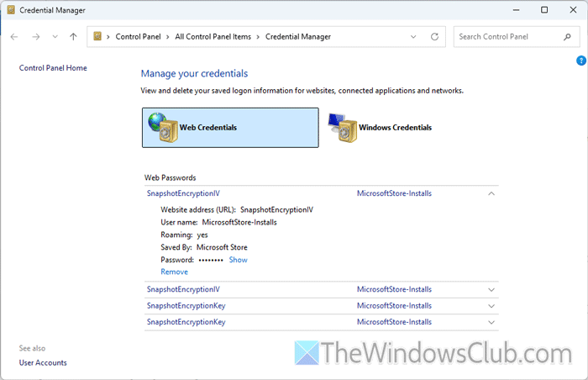This screenshot has height=380, width=588.
Task: Close the Credential Manager window
Action: point(573,10)
